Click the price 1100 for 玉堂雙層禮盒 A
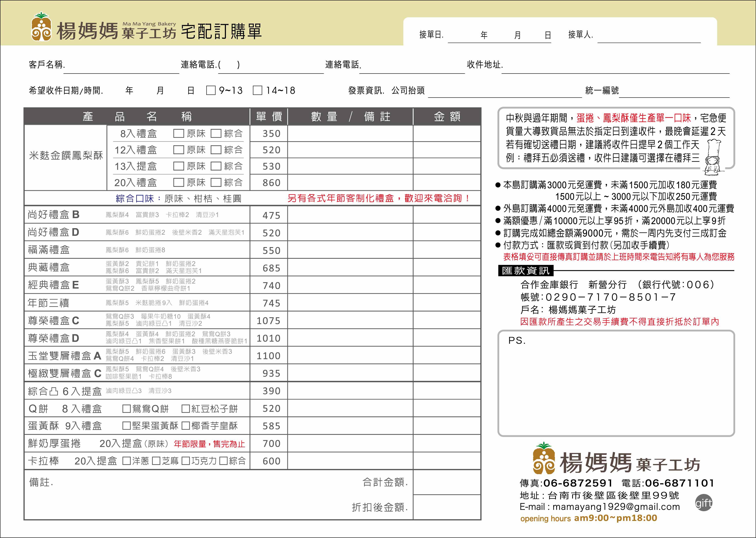This screenshot has height=538, width=756. (x=269, y=356)
